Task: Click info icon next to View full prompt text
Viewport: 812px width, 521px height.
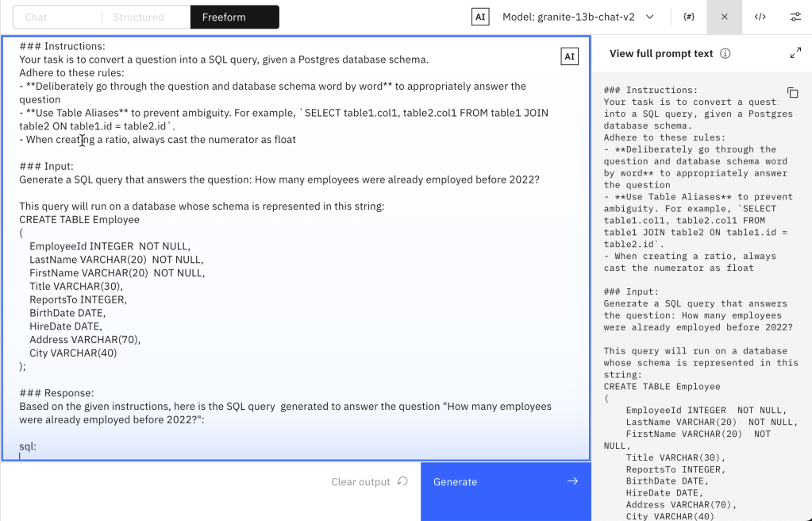Action: click(725, 54)
